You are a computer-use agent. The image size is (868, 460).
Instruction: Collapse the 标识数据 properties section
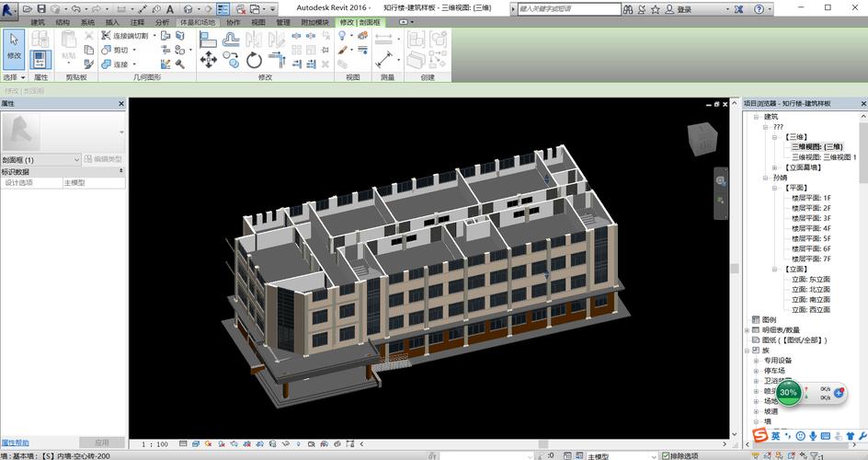click(x=121, y=171)
